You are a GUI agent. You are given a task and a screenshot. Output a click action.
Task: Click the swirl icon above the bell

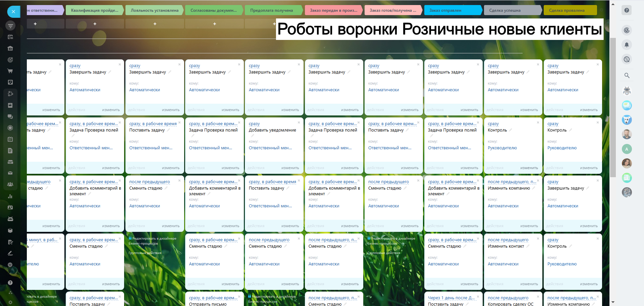pyautogui.click(x=627, y=31)
